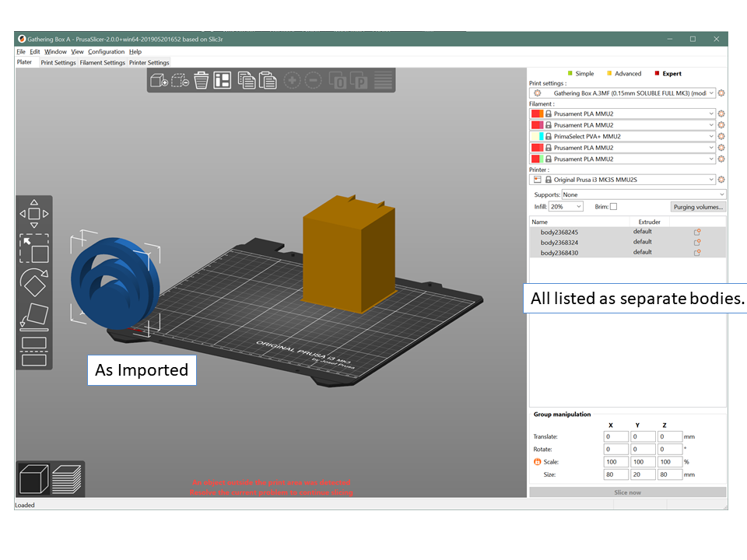Open Print settings preset dropdown

point(622,93)
